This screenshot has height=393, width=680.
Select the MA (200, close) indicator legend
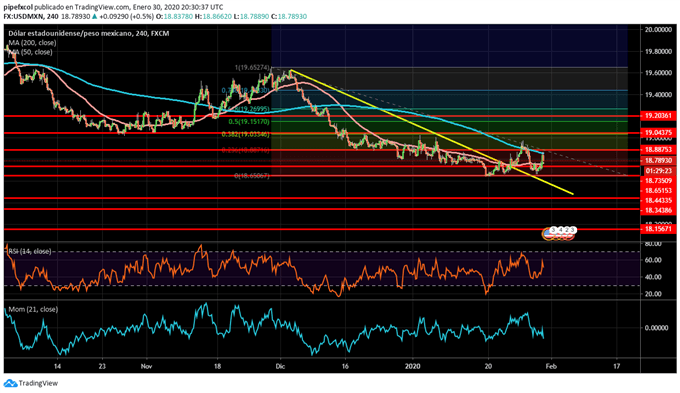tap(32, 43)
